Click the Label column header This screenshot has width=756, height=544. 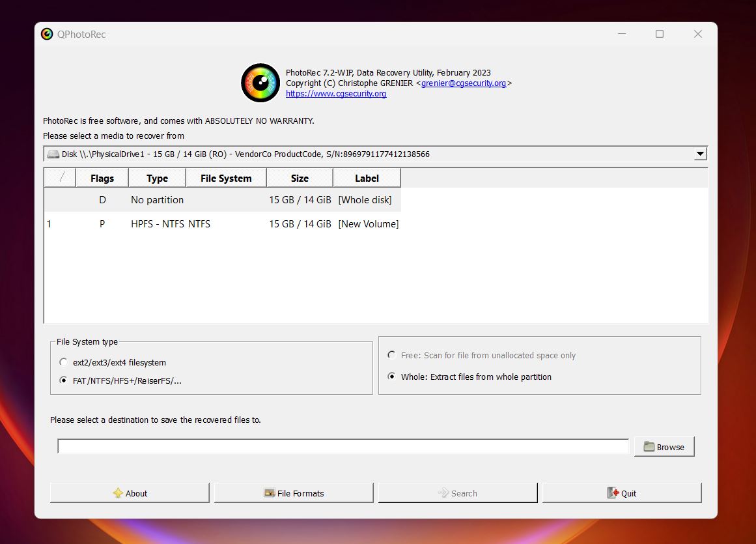[x=367, y=178]
